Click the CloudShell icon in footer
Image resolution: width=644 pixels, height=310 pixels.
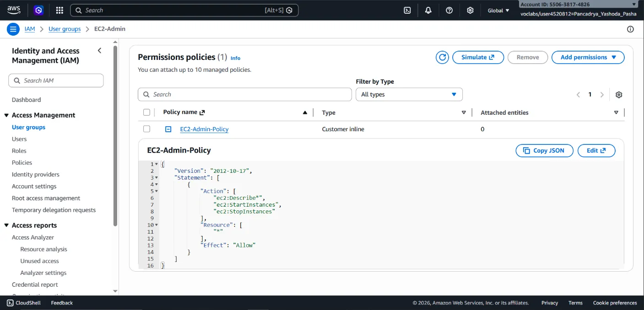[10, 303]
